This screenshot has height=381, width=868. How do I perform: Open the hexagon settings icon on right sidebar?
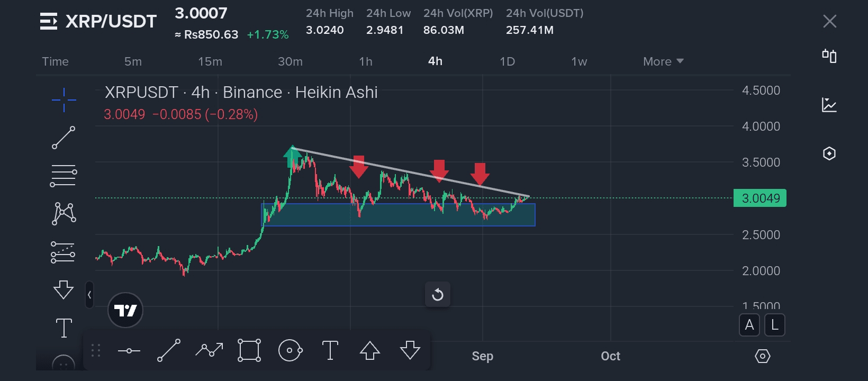tap(829, 153)
